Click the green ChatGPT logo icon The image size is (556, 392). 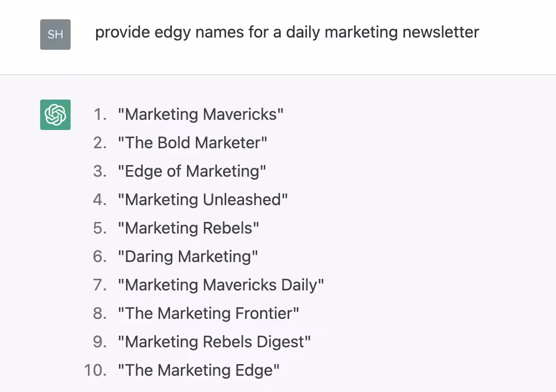click(55, 115)
